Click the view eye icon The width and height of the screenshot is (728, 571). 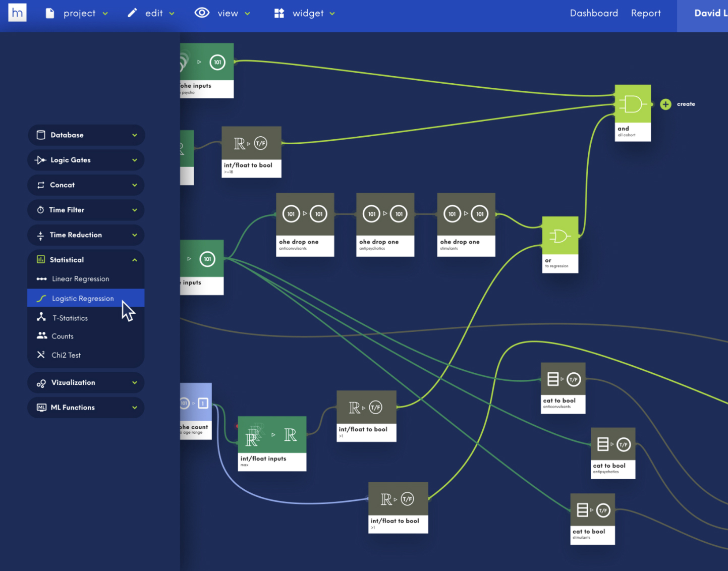[202, 13]
